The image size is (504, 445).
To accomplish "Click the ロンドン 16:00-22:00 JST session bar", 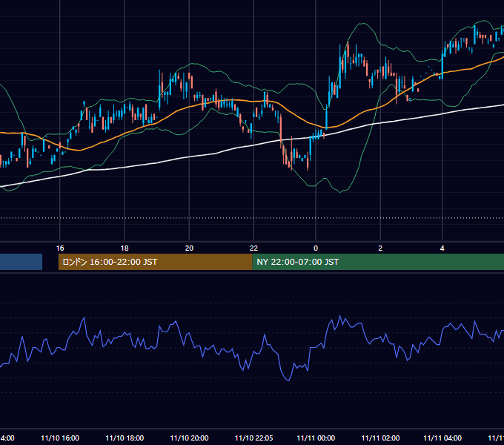I will coord(155,262).
